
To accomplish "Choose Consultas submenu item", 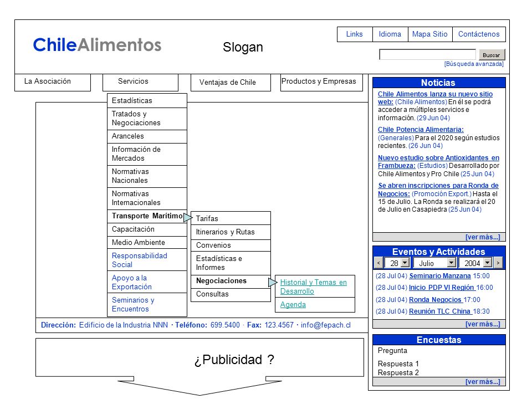I will [231, 294].
